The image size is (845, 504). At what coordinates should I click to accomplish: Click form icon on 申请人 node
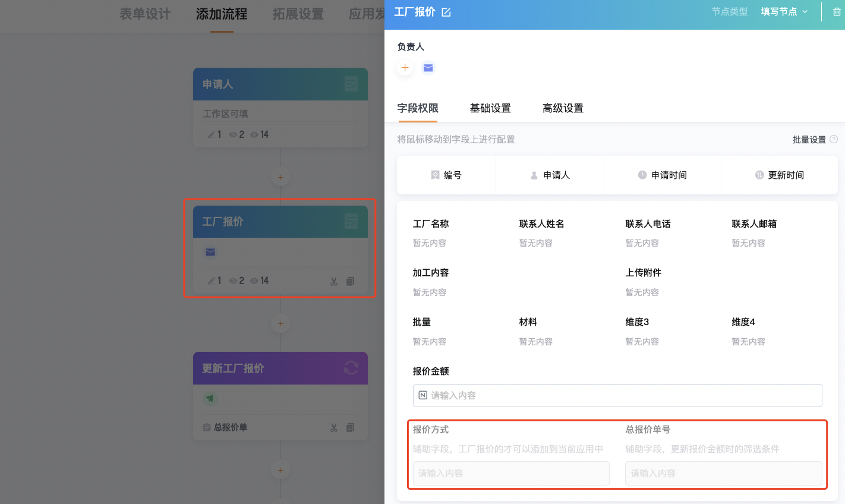tap(351, 84)
